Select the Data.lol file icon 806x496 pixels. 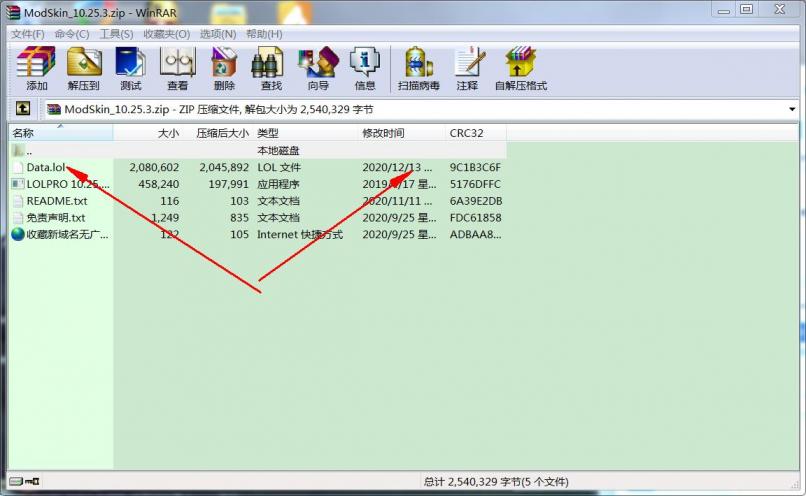[18, 167]
